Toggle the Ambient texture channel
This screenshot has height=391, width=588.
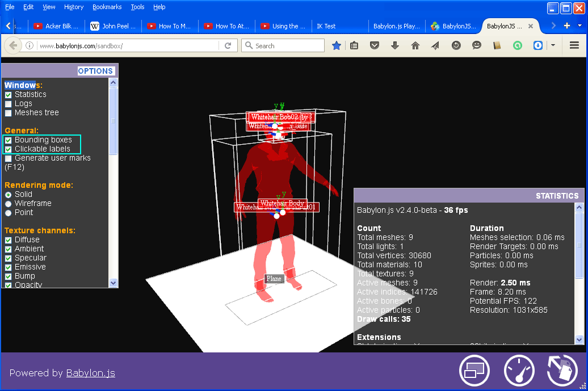[x=9, y=249]
